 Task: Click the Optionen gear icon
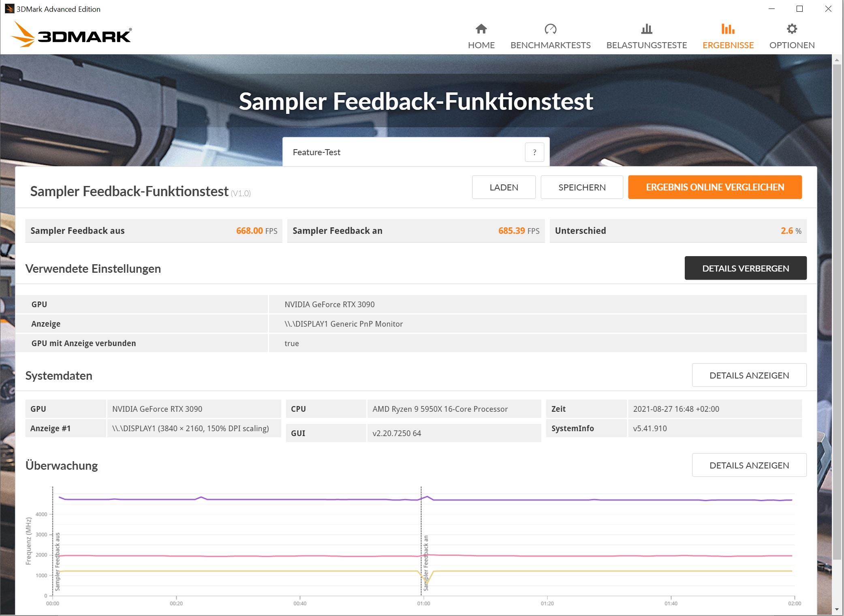click(792, 29)
